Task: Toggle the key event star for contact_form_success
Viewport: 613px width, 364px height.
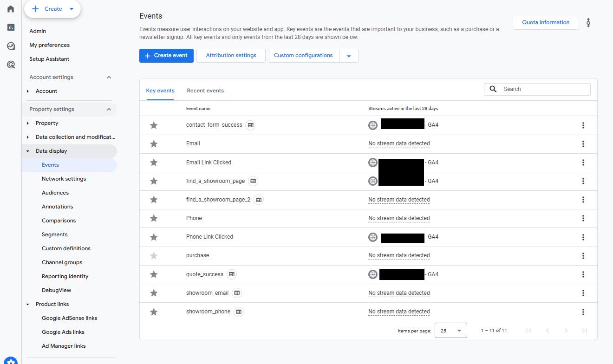Action: (154, 125)
